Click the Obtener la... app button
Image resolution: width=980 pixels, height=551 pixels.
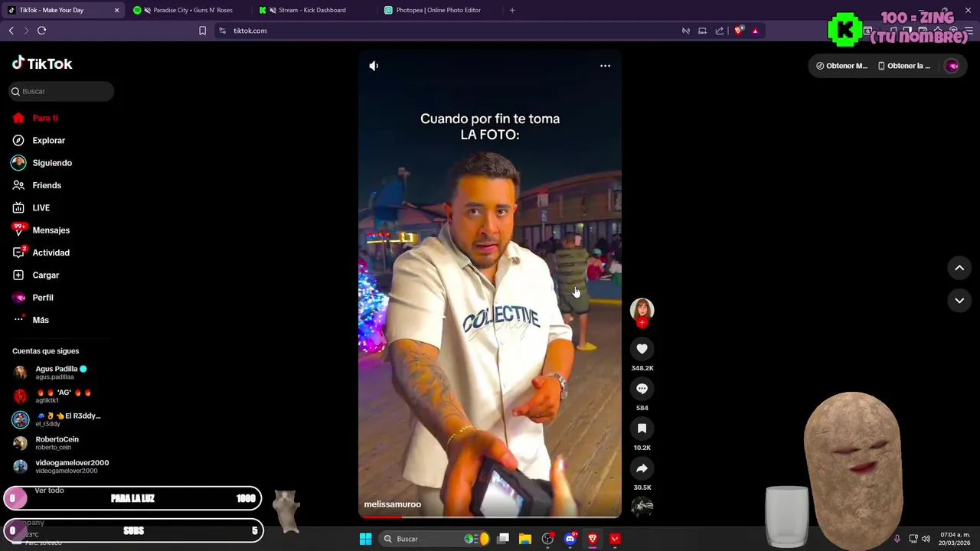[904, 66]
